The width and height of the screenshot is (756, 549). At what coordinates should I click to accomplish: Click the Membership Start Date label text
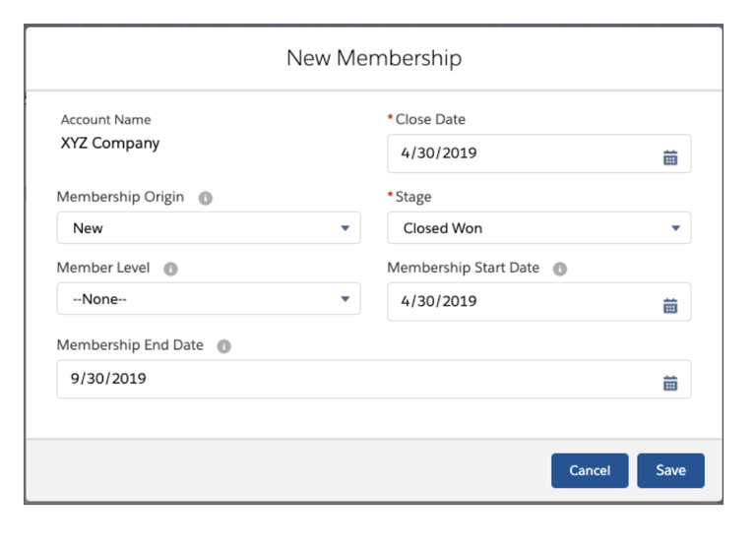(x=463, y=268)
